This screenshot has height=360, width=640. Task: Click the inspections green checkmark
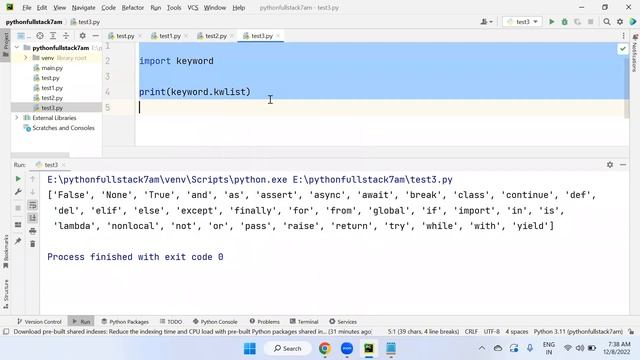[x=622, y=49]
